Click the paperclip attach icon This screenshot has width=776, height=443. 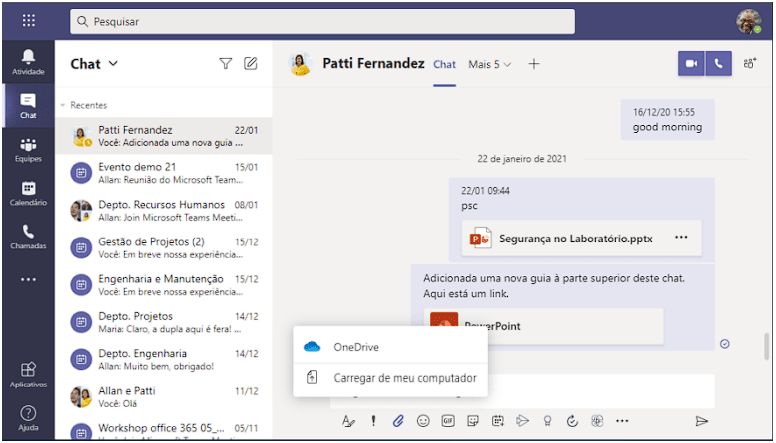pos(398,421)
